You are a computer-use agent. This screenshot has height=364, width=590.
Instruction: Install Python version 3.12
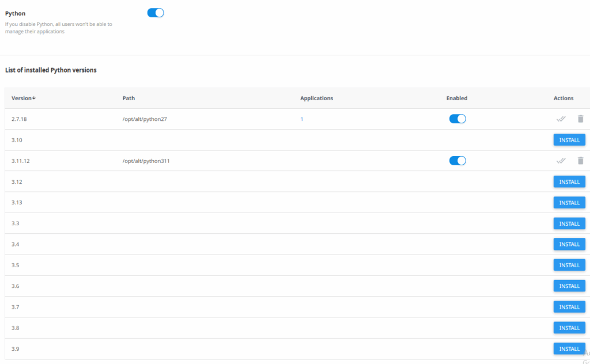[x=569, y=181]
